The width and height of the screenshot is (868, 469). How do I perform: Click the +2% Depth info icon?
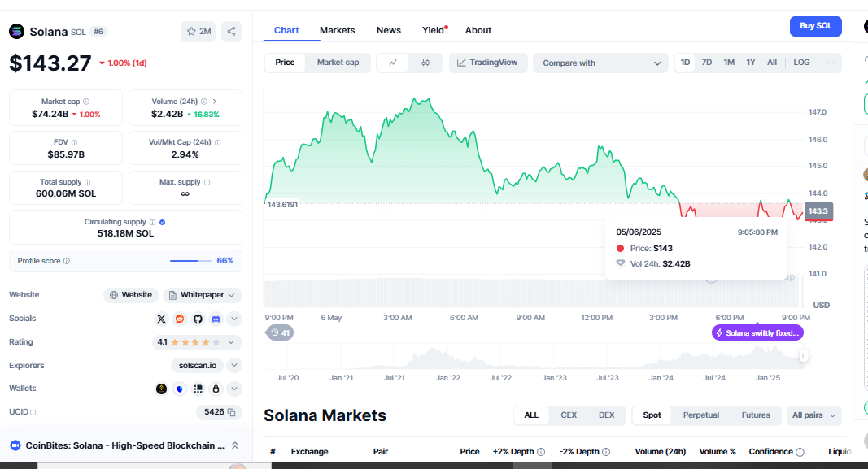[541, 452]
